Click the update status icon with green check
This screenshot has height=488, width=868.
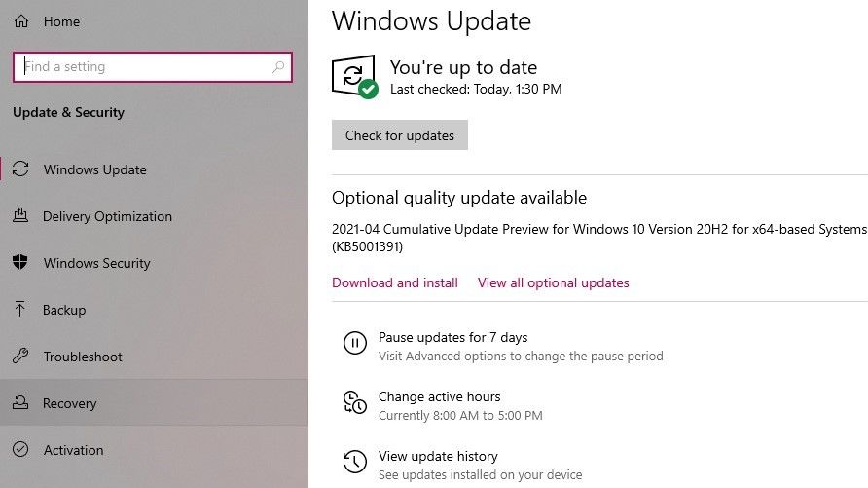(355, 76)
